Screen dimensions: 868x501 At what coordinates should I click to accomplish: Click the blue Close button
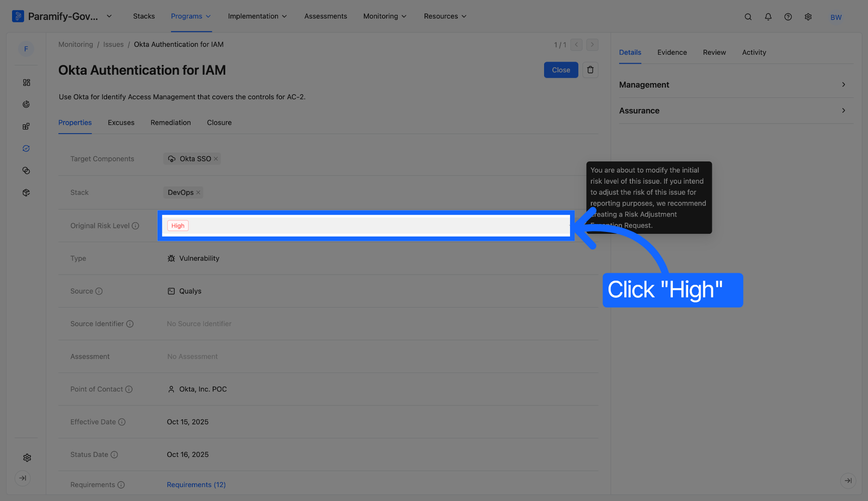tap(561, 70)
